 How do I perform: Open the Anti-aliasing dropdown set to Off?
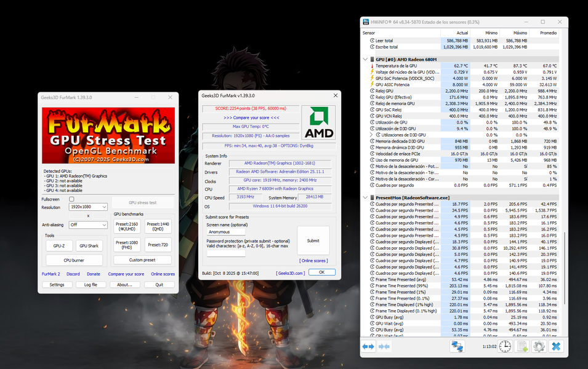88,225
